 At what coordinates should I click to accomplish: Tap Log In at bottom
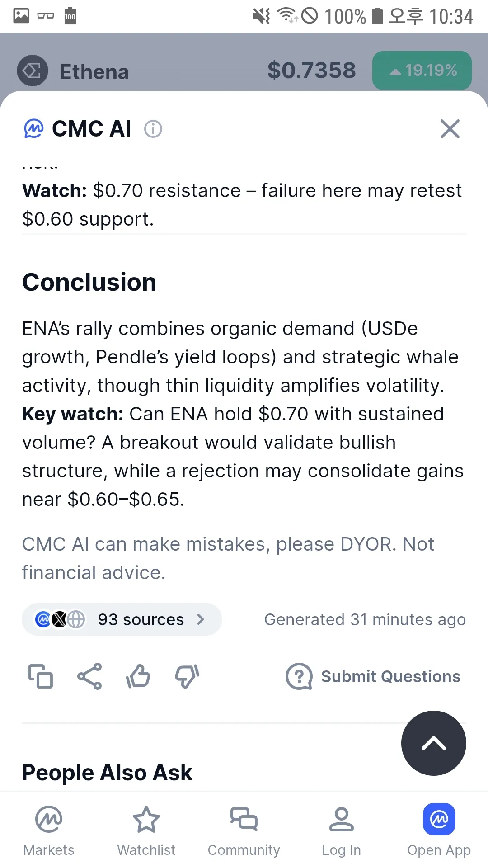[x=342, y=830]
